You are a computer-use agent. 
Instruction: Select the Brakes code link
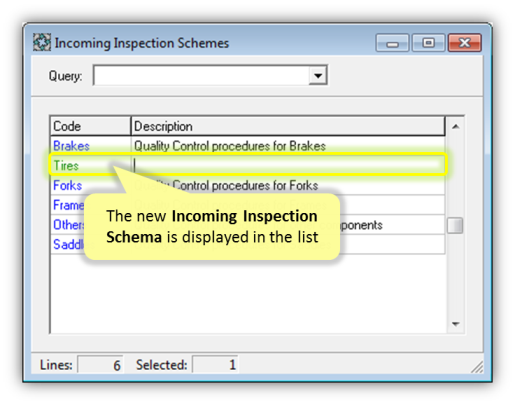tap(71, 146)
